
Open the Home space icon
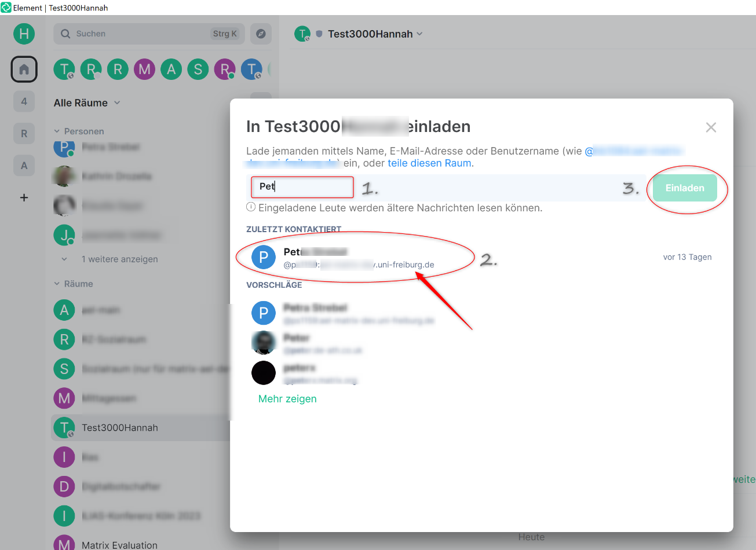[24, 69]
